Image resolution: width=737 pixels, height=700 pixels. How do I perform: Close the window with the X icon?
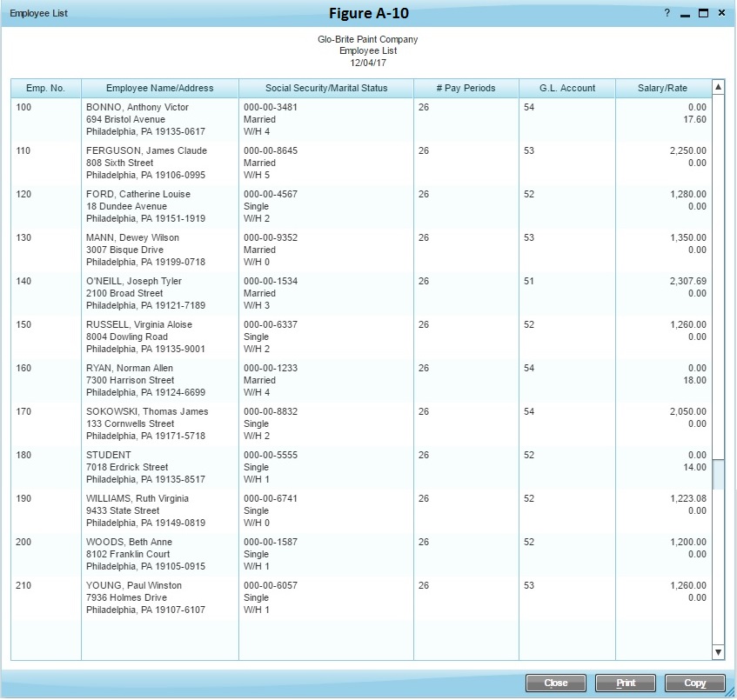click(x=722, y=13)
